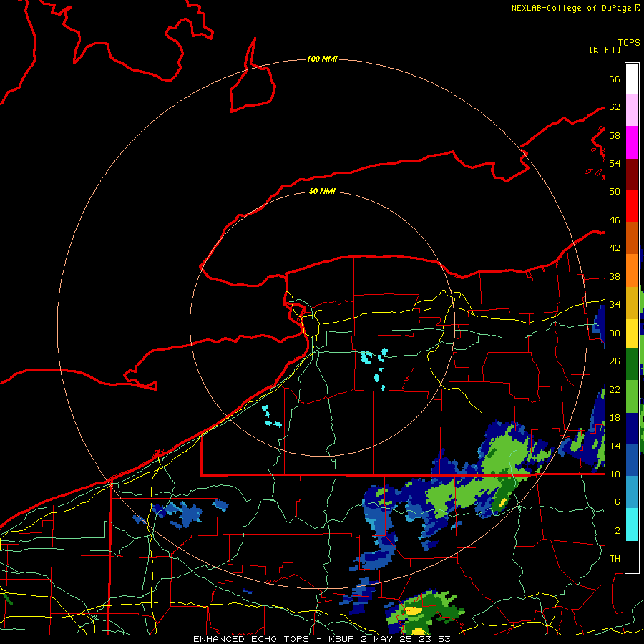Click the '26' legend value

(615, 361)
